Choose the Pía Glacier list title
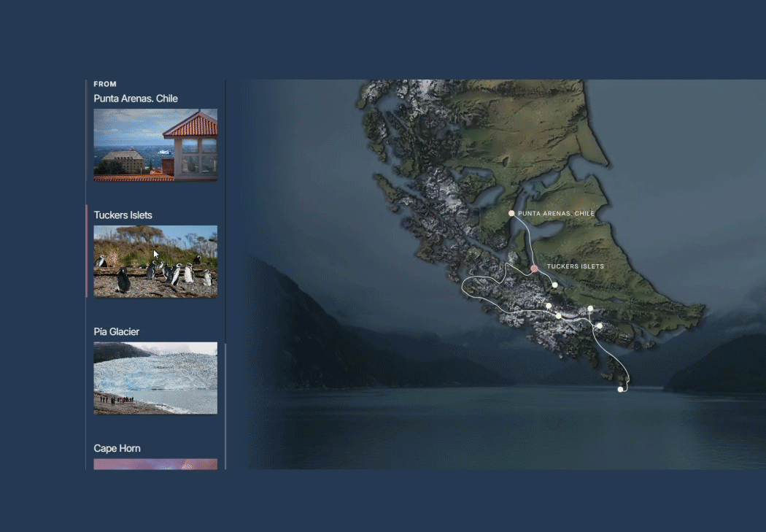 117,332
